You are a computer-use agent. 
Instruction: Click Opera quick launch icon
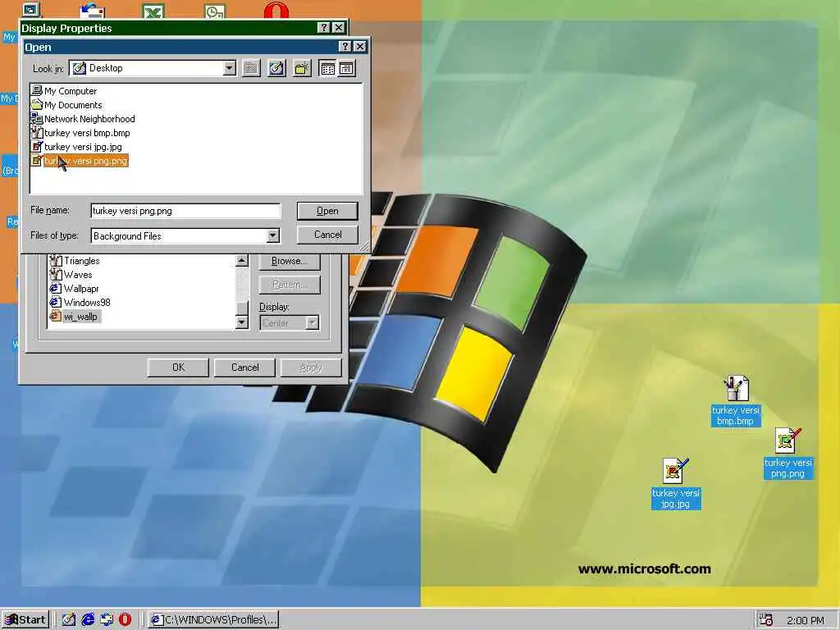125,620
